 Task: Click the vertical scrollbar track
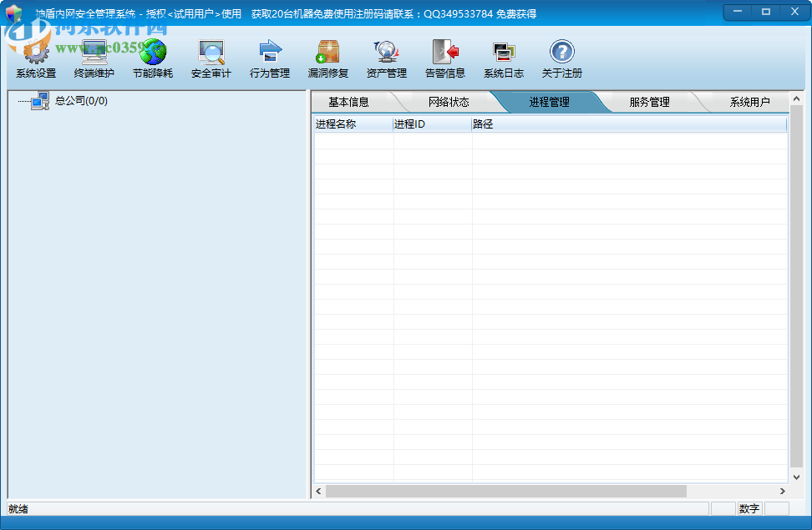point(796,288)
